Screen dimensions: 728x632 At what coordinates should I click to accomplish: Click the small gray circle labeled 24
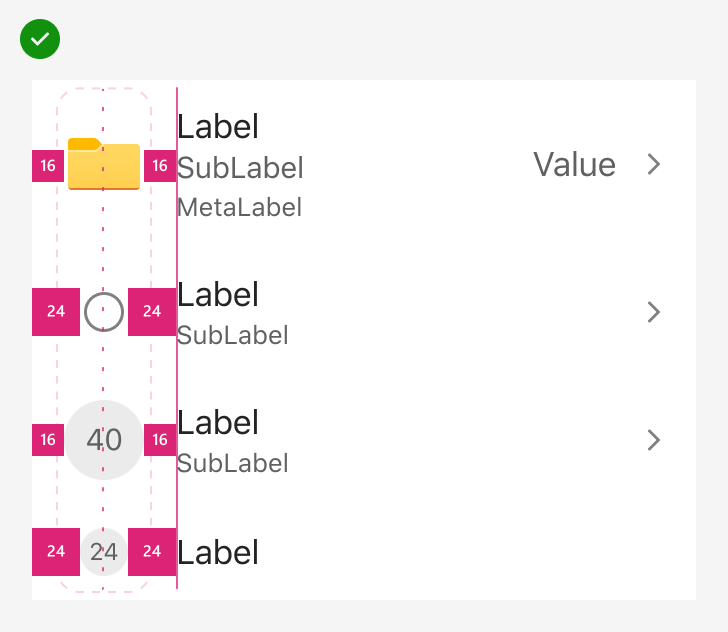[104, 552]
